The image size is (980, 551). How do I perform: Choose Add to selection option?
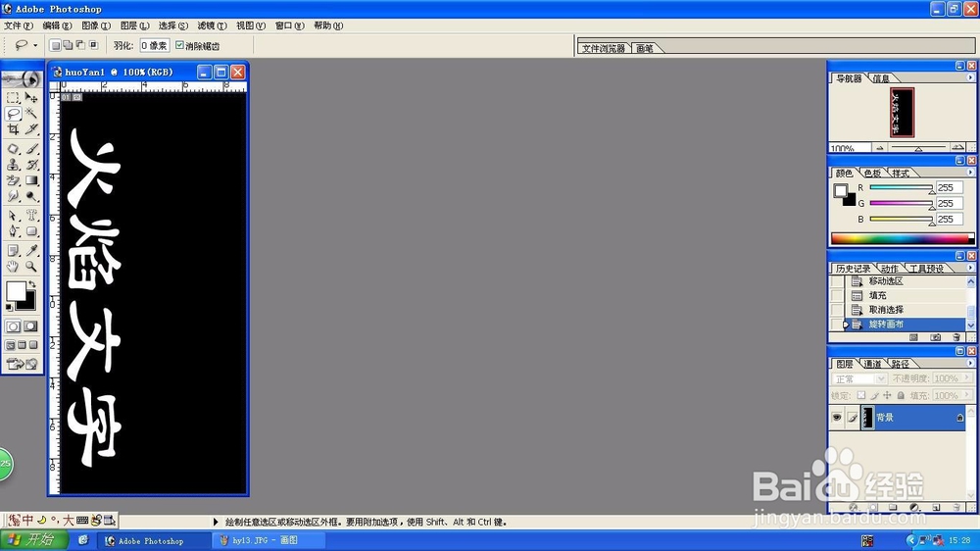[68, 45]
